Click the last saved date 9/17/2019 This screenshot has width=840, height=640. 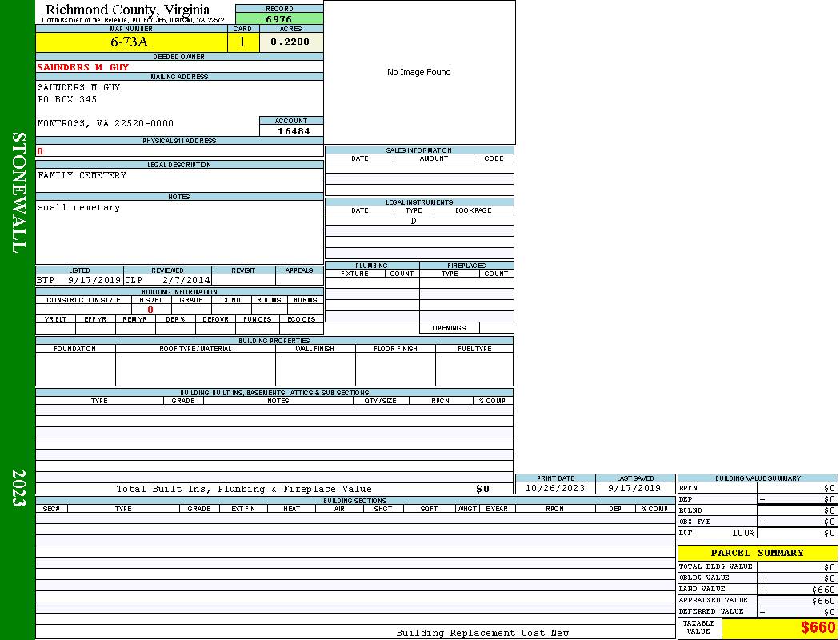(634, 488)
